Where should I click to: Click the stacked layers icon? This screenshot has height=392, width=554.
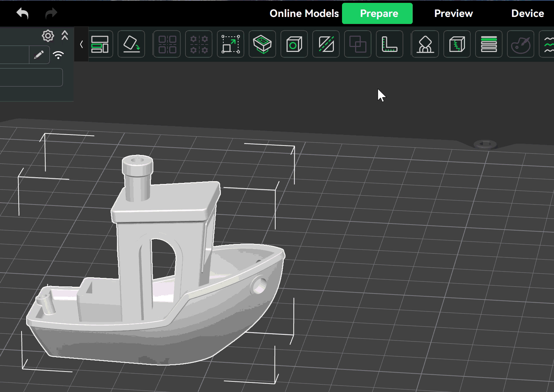[x=489, y=44]
